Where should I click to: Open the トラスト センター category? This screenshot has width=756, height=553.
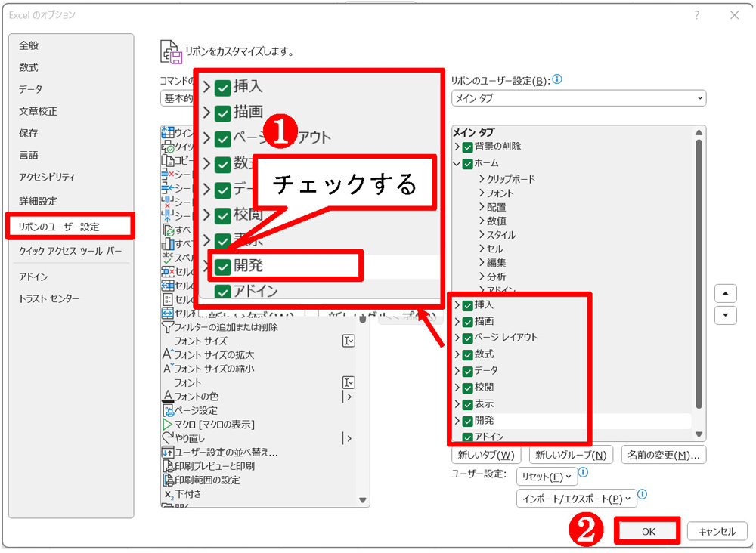48,298
